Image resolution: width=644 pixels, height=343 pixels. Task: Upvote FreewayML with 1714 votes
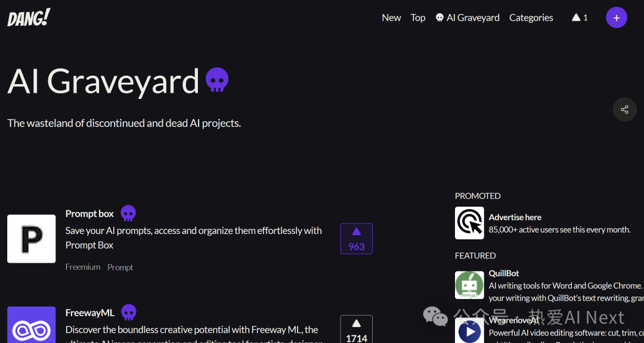click(356, 329)
